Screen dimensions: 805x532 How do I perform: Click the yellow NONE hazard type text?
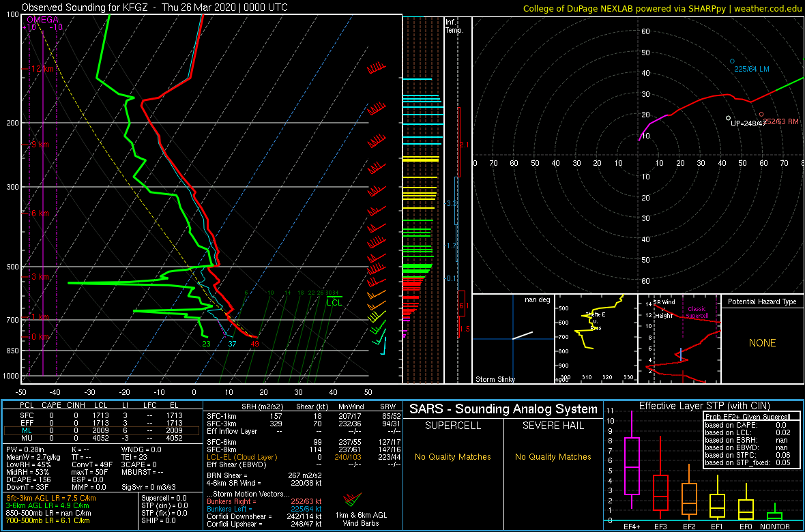tap(762, 343)
